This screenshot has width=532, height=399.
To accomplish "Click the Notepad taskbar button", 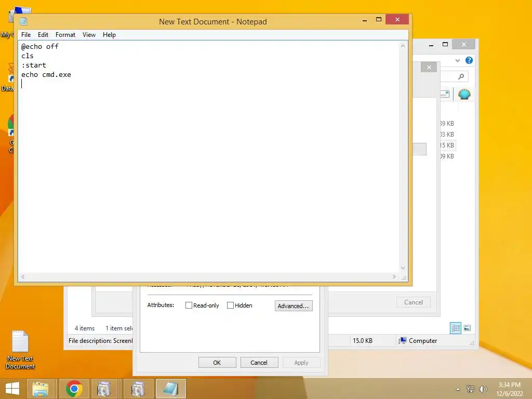I will coord(170,389).
